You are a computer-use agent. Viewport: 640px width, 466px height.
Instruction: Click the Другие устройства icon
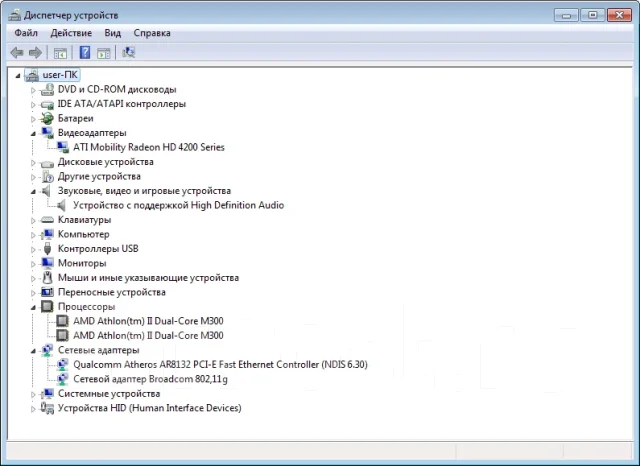48,176
